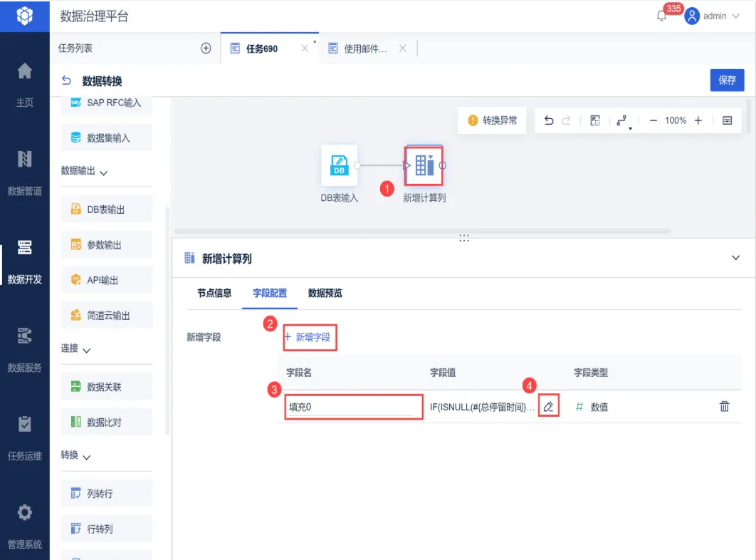Viewport: 756px width, 560px height.
Task: Open the notifications bell
Action: pos(661,16)
